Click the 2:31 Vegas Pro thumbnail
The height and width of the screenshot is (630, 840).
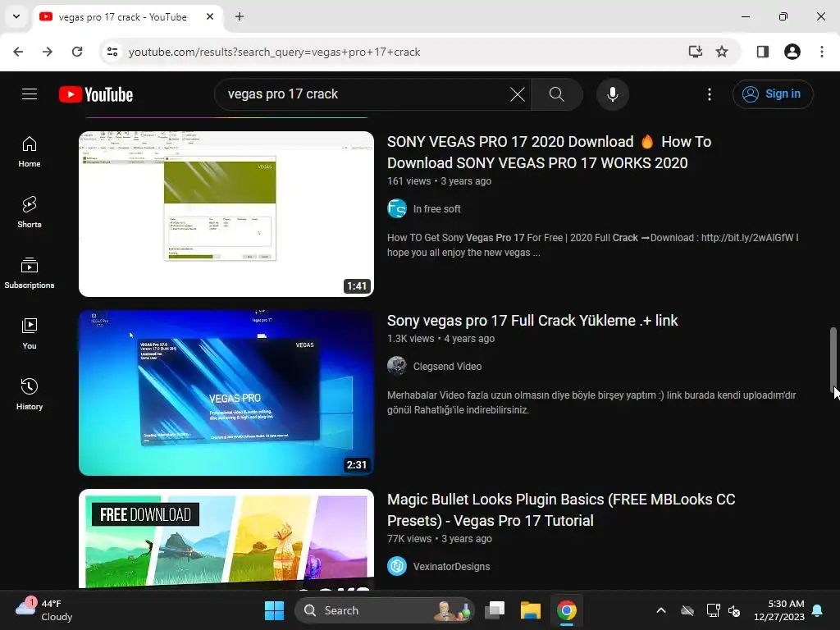click(226, 393)
